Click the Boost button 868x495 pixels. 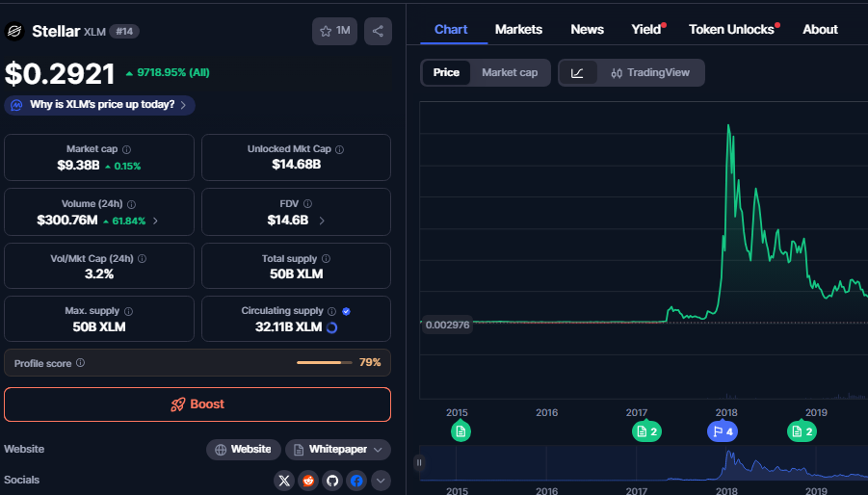click(x=197, y=404)
